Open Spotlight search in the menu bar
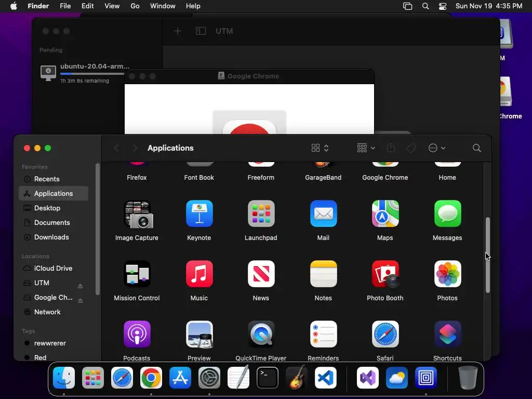Image resolution: width=532 pixels, height=399 pixels. point(425,6)
